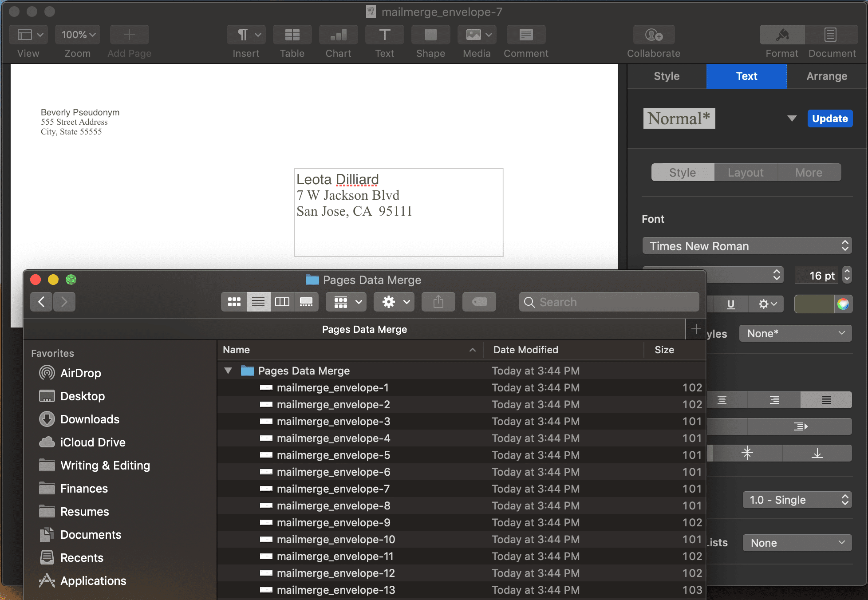Toggle the Format sidebar brush icon
The width and height of the screenshot is (868, 600).
point(782,35)
